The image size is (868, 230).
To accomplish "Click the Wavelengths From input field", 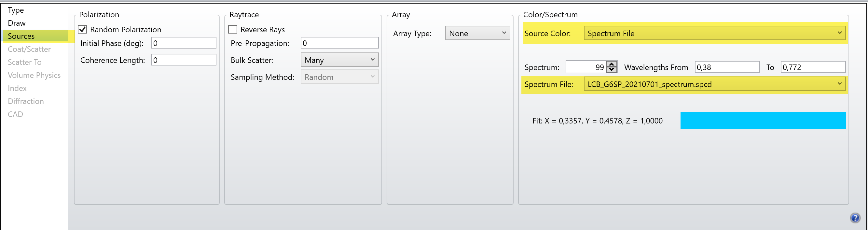I will [727, 67].
